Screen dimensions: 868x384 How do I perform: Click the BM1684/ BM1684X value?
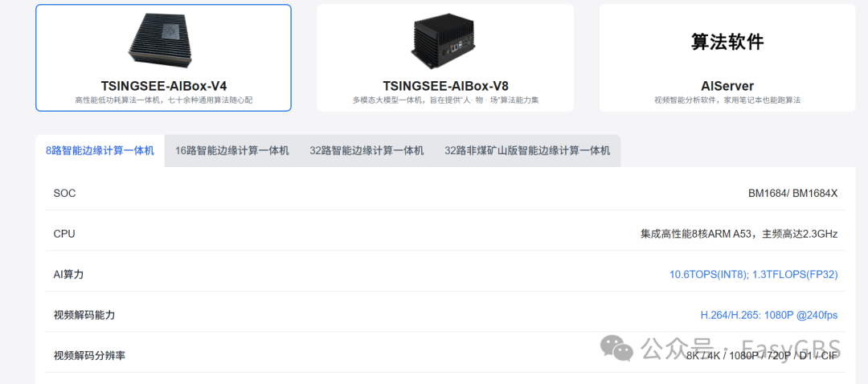[792, 194]
